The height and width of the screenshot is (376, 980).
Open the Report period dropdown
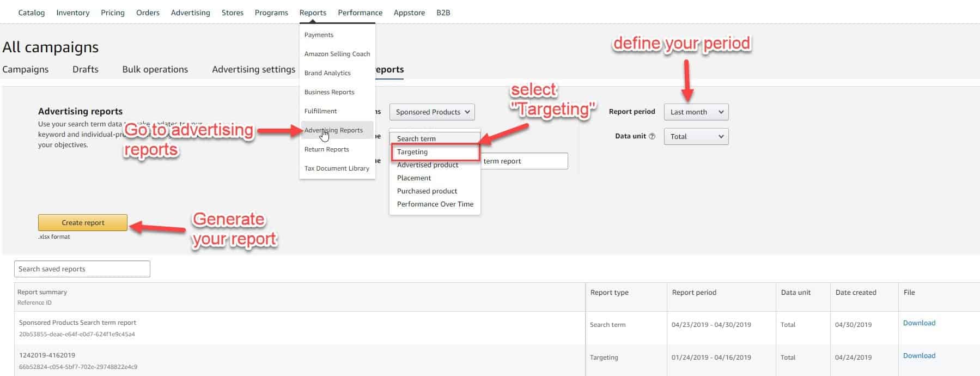pyautogui.click(x=696, y=112)
